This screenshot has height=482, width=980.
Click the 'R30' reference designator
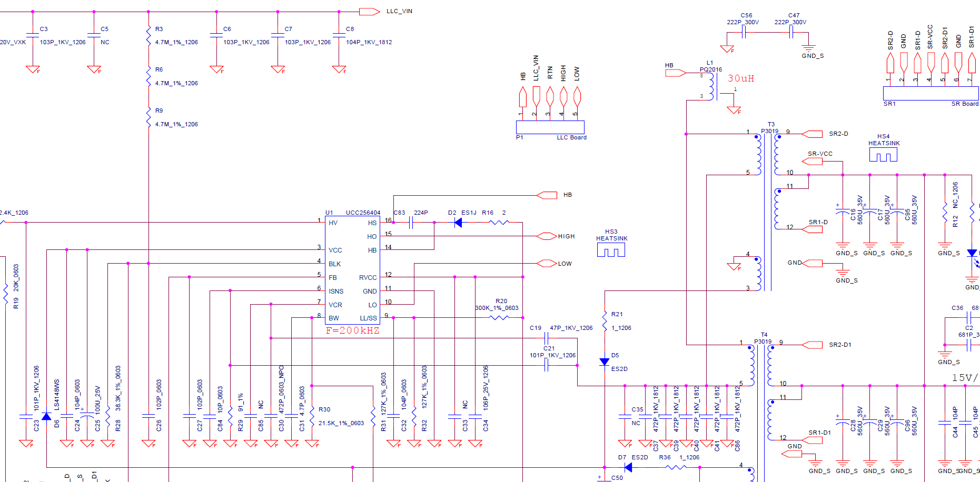click(x=324, y=409)
